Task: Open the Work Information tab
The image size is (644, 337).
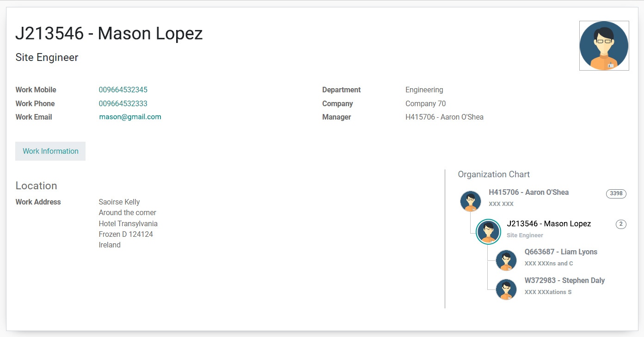Action: point(50,151)
